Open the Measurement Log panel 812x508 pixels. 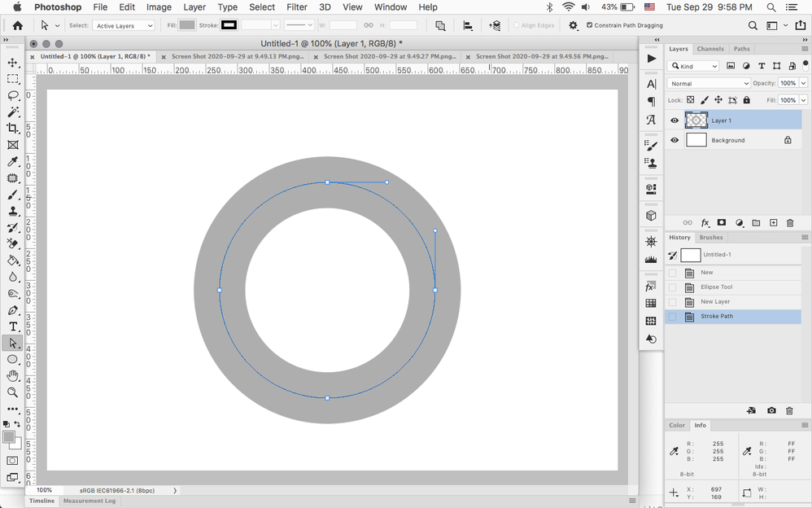tap(89, 501)
